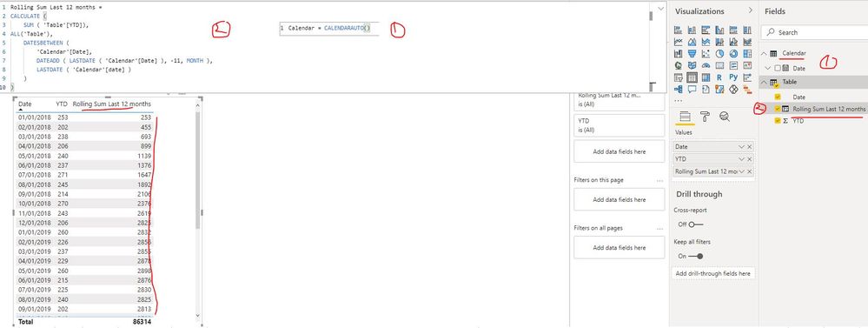This screenshot has height=328, width=868.
Task: Open Filters on all pages options ellipsis
Action: pyautogui.click(x=659, y=228)
